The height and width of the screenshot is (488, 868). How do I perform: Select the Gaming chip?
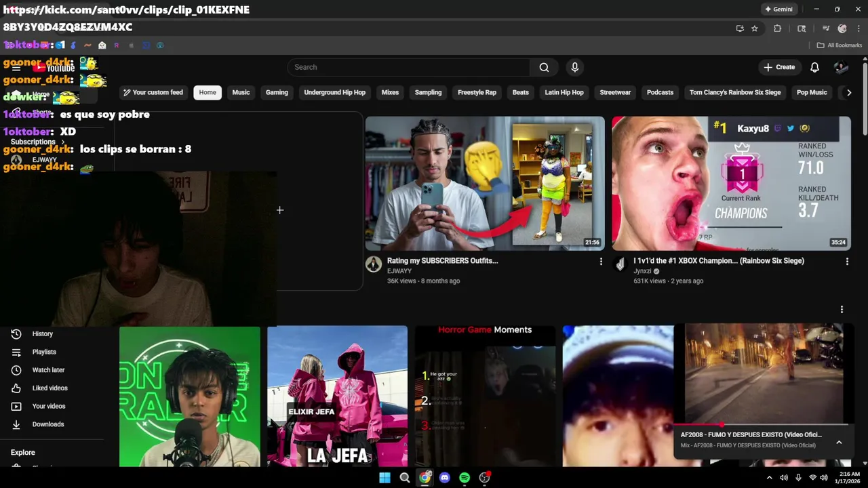coord(277,92)
